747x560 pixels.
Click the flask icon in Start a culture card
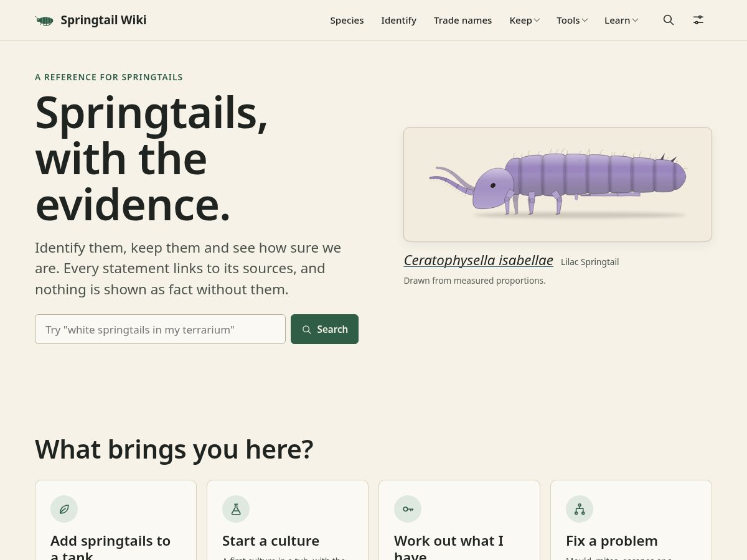[236, 509]
